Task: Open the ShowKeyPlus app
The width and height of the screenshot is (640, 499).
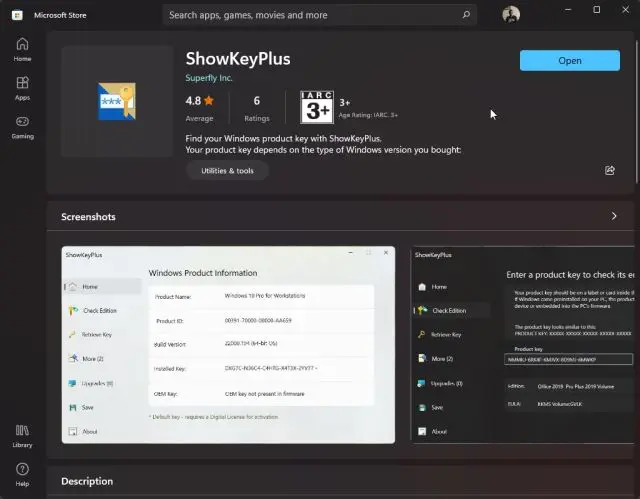Action: point(569,60)
